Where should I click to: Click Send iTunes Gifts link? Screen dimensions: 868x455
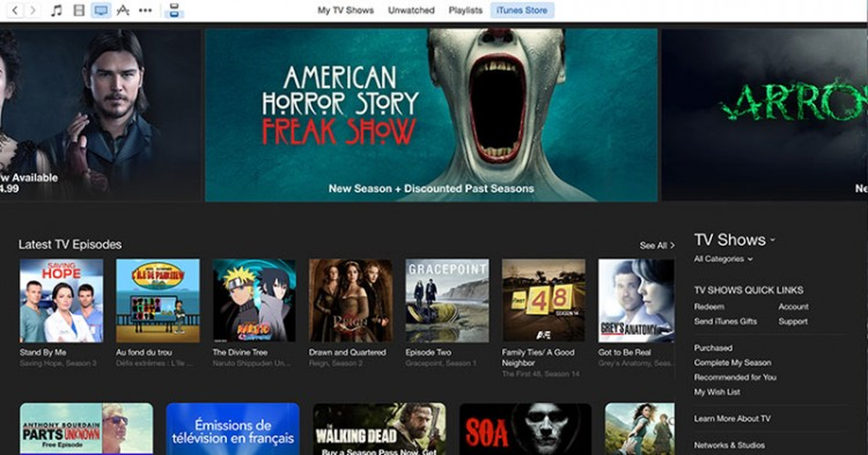726,321
